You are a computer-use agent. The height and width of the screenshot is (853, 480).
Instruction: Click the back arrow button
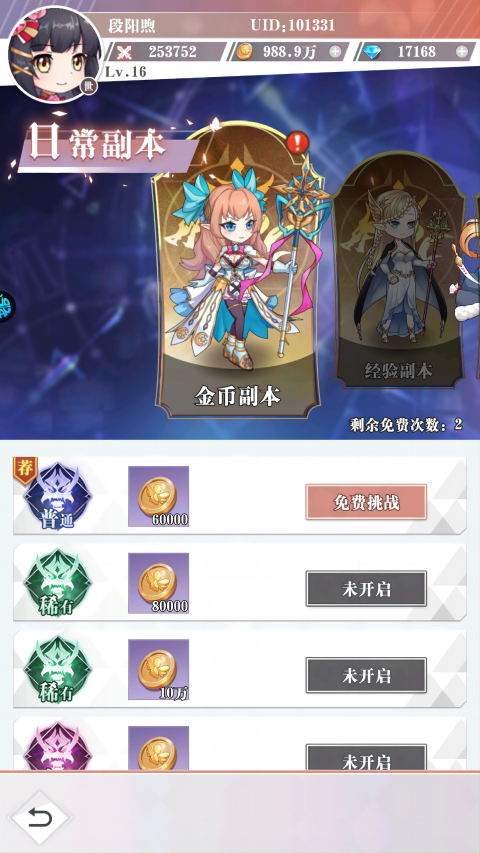pyautogui.click(x=40, y=818)
